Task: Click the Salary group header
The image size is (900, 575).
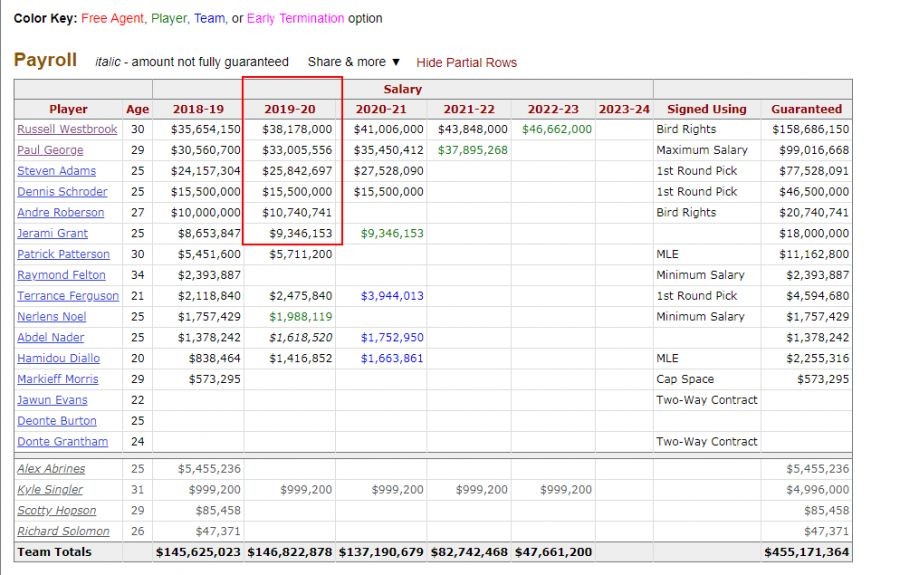Action: (x=402, y=89)
